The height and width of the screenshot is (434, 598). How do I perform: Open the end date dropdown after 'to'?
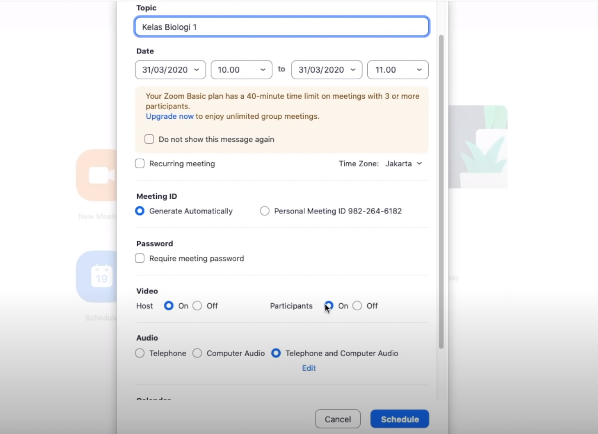(x=326, y=70)
